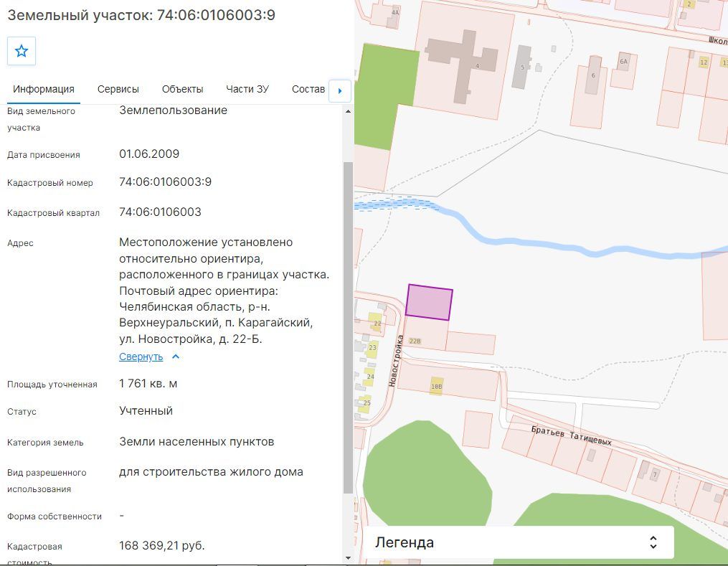Click the Категория земель label
The image size is (728, 566).
tap(45, 443)
